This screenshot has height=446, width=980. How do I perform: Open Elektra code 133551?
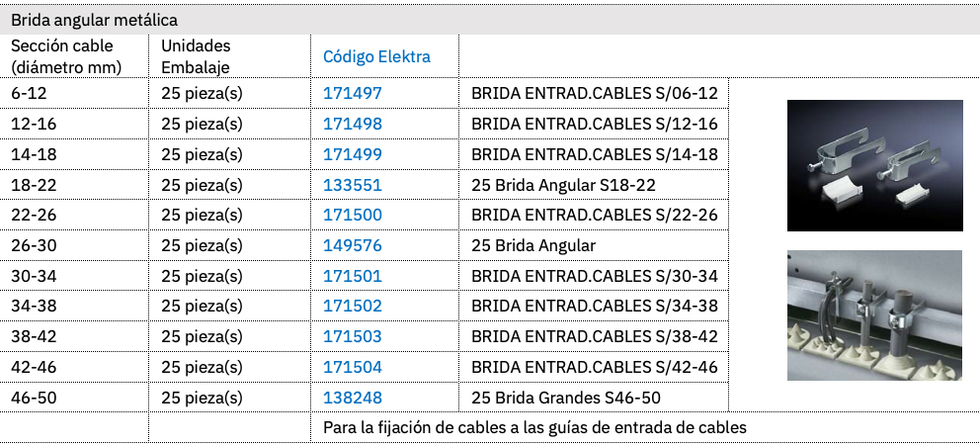[352, 185]
